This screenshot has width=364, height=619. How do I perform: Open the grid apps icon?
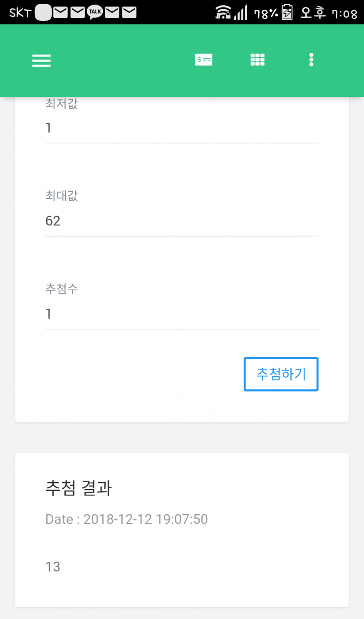pos(258,60)
